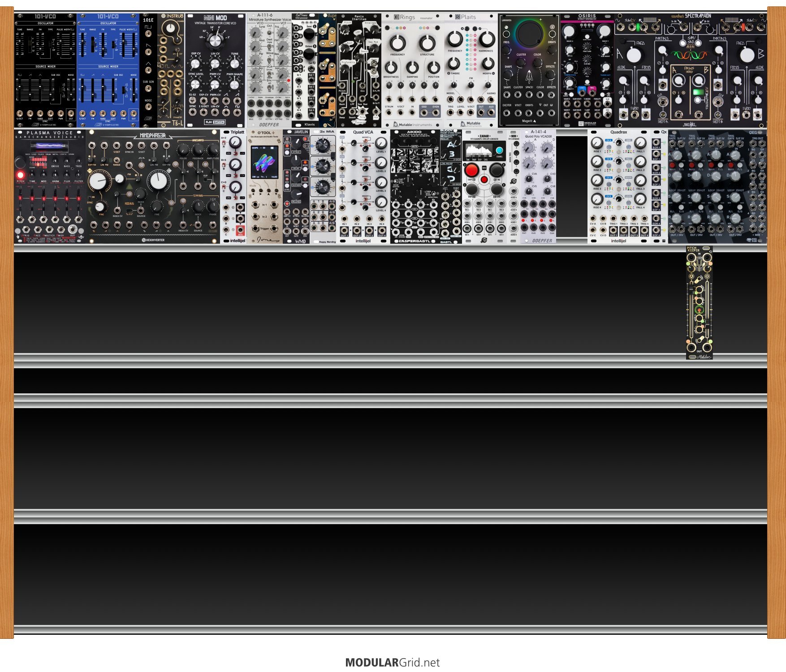Screen dimensions: 786x672
Task: Select the Aikido Dynamic VCA Mixer module
Action: [x=415, y=187]
